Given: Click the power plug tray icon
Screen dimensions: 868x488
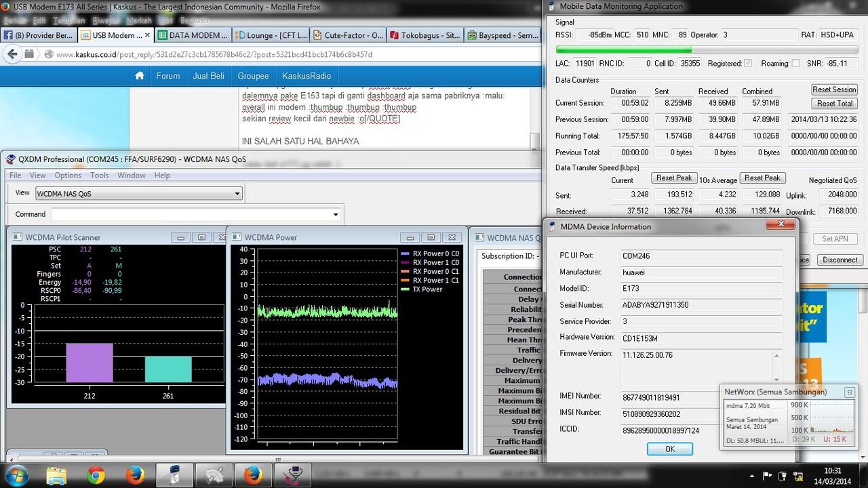Looking at the screenshot, I should tap(783, 475).
